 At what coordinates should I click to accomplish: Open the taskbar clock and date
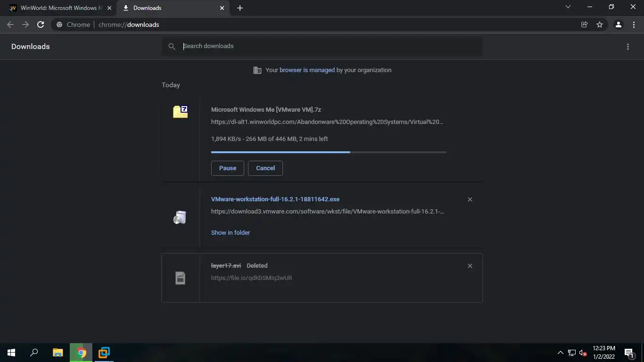click(604, 353)
